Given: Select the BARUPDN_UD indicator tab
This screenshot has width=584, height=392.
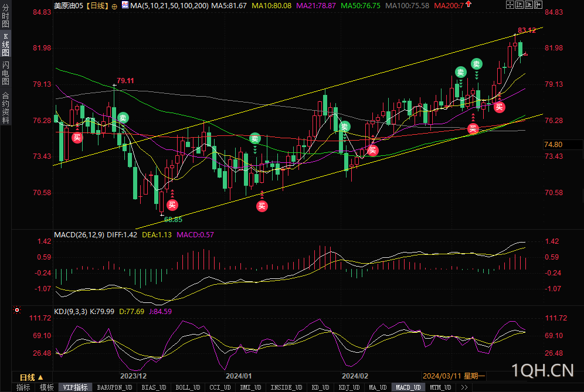Looking at the screenshot, I should tap(115, 387).
